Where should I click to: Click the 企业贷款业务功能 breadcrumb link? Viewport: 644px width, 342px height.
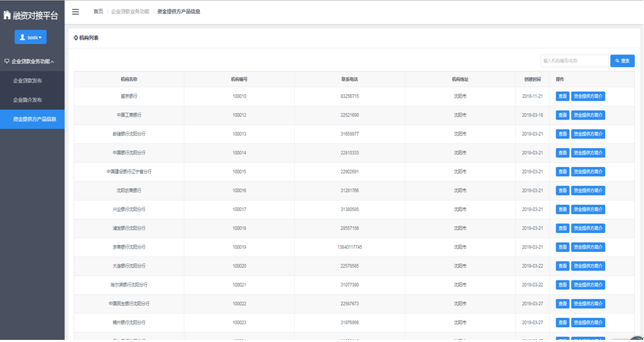click(130, 12)
